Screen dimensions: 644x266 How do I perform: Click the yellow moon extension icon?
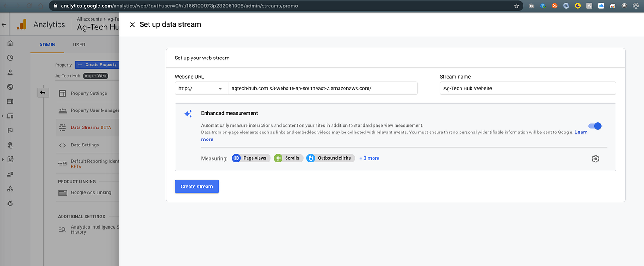(x=578, y=6)
